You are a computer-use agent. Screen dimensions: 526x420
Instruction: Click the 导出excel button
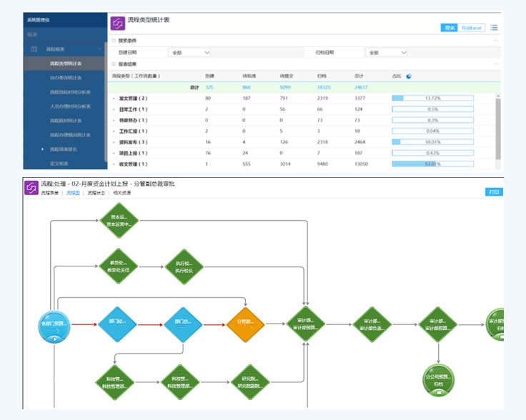pyautogui.click(x=472, y=28)
